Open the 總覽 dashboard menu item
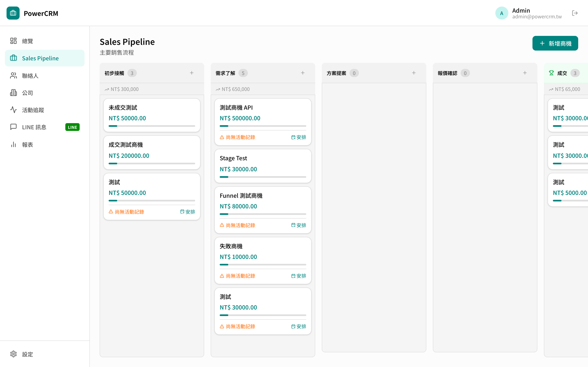 (27, 41)
